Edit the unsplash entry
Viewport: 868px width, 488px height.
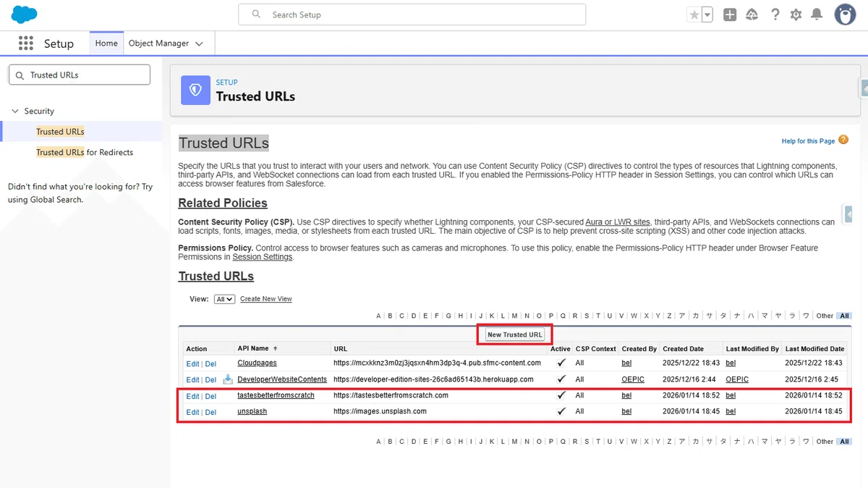pyautogui.click(x=192, y=412)
